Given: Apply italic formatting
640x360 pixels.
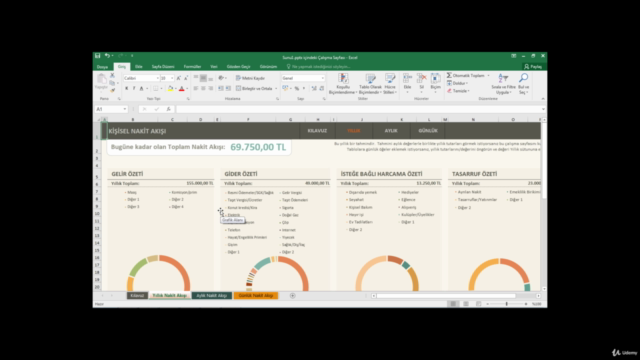Looking at the screenshot, I should tap(134, 89).
